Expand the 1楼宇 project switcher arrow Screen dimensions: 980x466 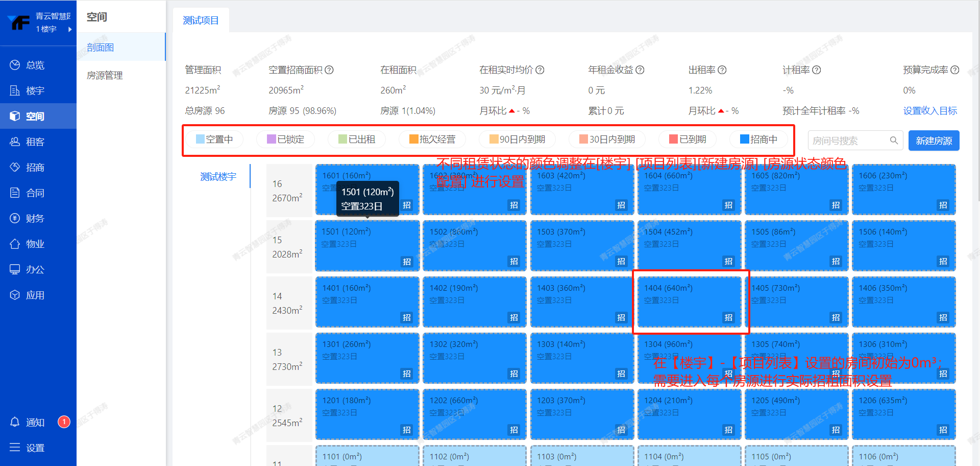(70, 29)
